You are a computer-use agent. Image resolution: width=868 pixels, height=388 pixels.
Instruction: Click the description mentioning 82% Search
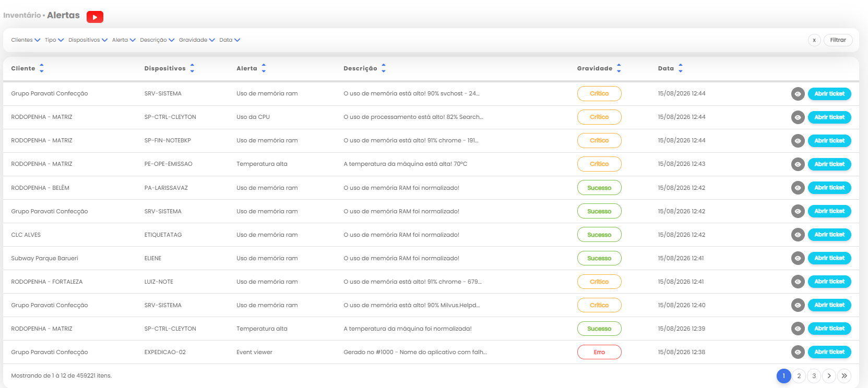pyautogui.click(x=413, y=117)
